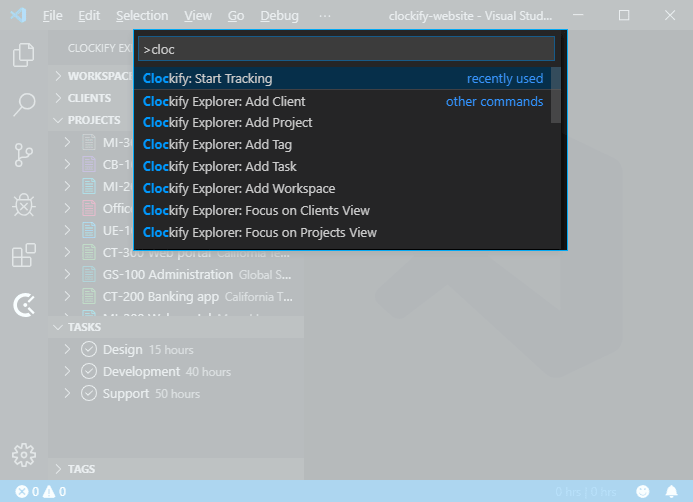Expand the Support task row
The width and height of the screenshot is (693, 502).
[x=67, y=393]
